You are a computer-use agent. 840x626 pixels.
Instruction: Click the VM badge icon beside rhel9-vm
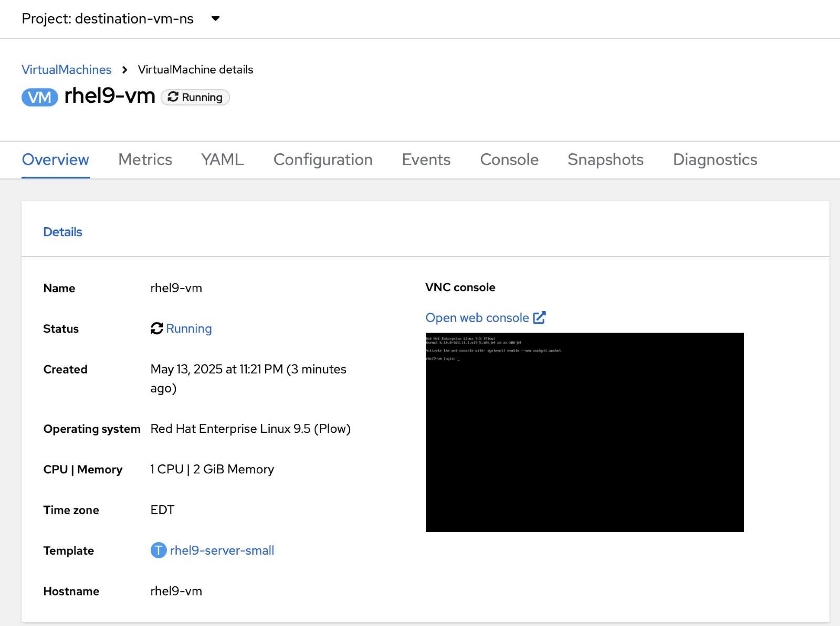pyautogui.click(x=39, y=97)
